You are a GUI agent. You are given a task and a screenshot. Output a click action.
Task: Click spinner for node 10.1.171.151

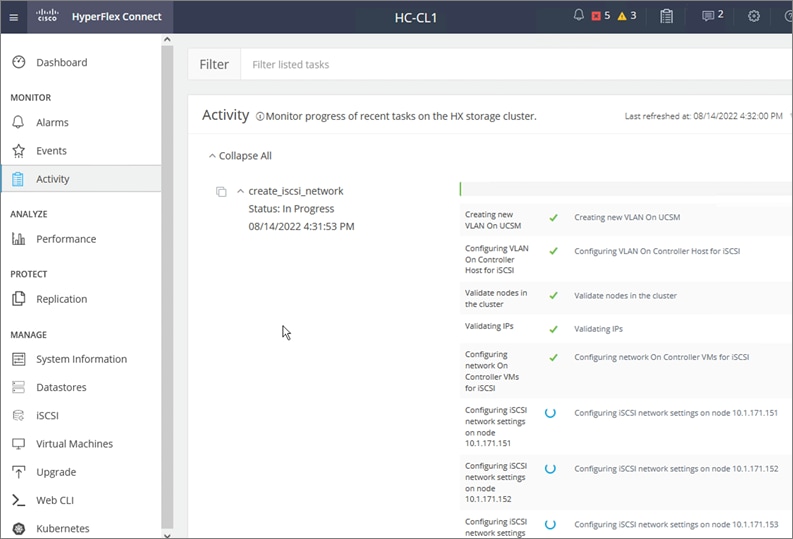[550, 413]
